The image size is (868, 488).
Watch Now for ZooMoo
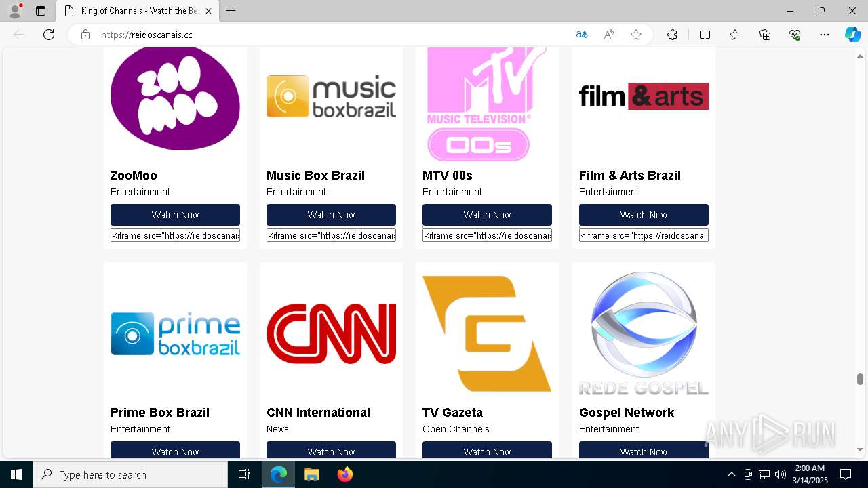175,215
